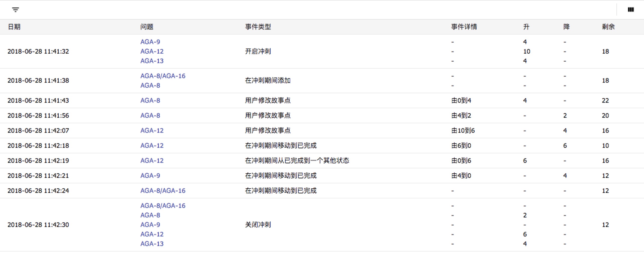Click the 开启冲刺 event type cell
Viewport: 644px width, 253px height.
[x=258, y=51]
